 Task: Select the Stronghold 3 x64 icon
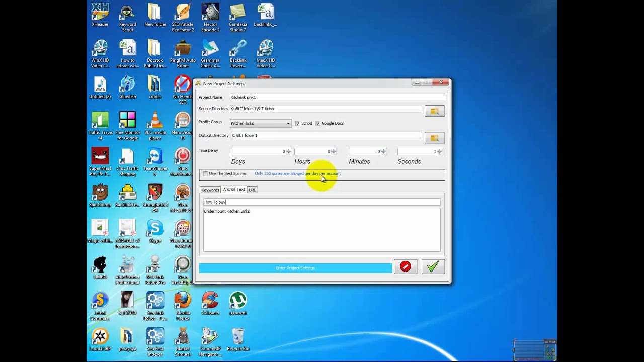point(155,198)
